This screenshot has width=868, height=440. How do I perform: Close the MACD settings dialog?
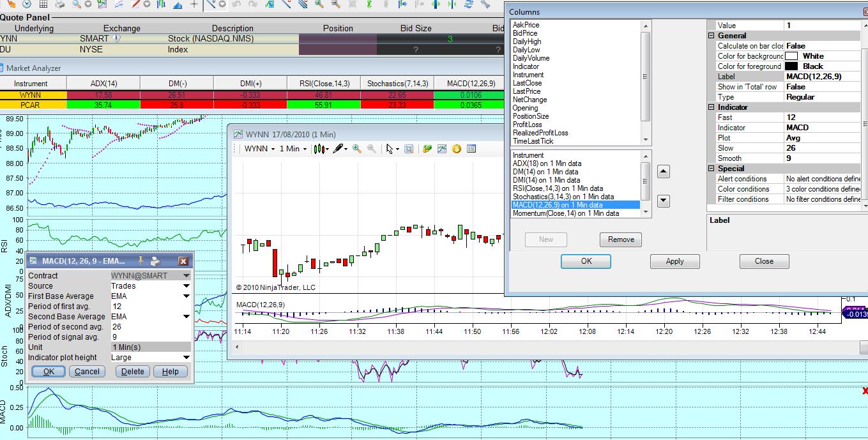(x=183, y=261)
